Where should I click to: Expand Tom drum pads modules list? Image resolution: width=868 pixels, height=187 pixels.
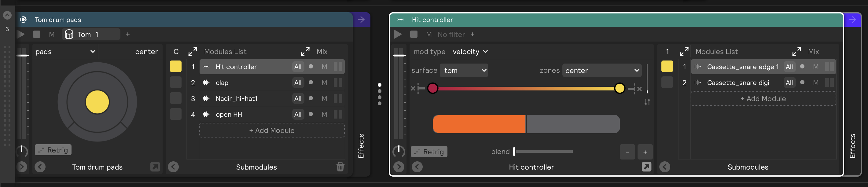(193, 52)
